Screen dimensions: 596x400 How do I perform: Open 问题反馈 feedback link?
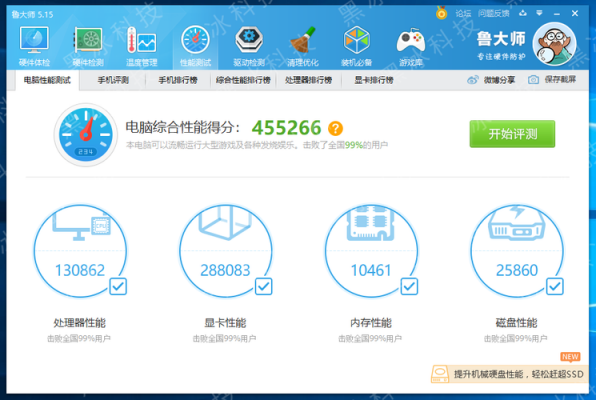point(494,14)
